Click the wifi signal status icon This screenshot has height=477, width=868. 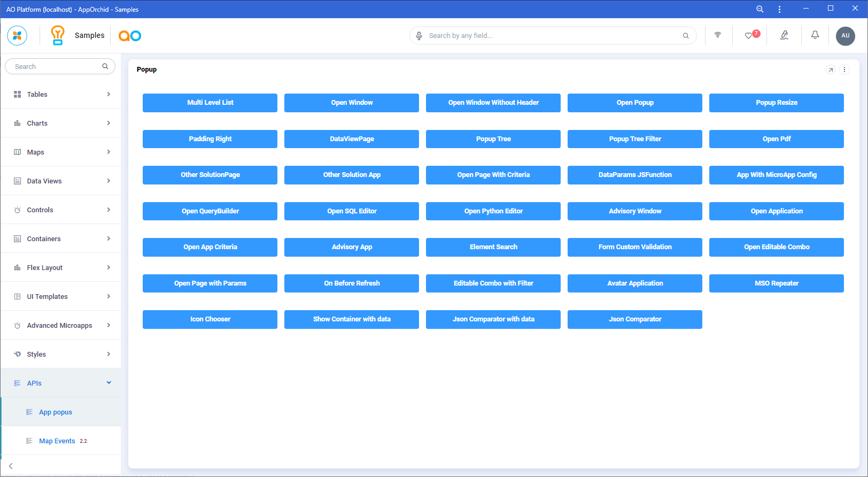pos(718,35)
